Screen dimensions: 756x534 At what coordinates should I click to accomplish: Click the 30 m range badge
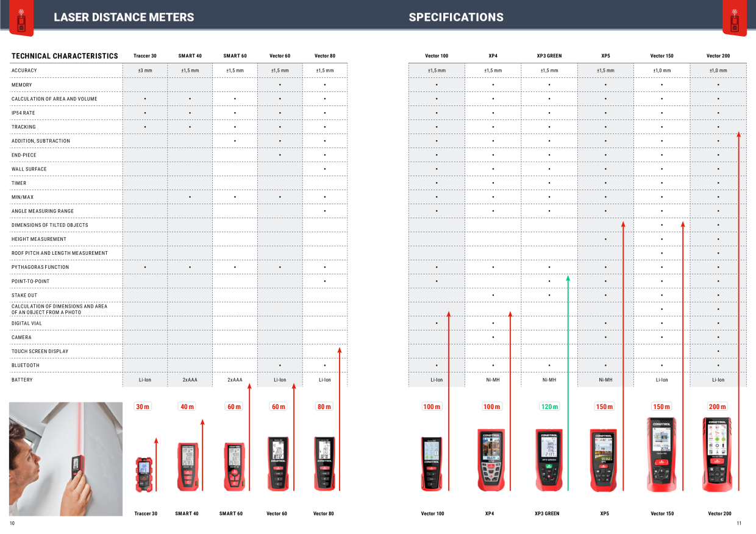click(x=143, y=407)
